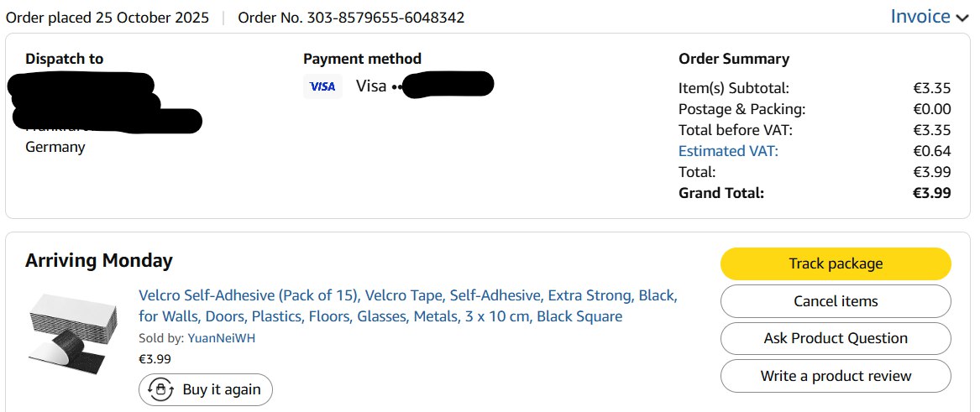Click the Buy it again circular-arrows icon
This screenshot has height=412, width=980.
pyautogui.click(x=160, y=389)
